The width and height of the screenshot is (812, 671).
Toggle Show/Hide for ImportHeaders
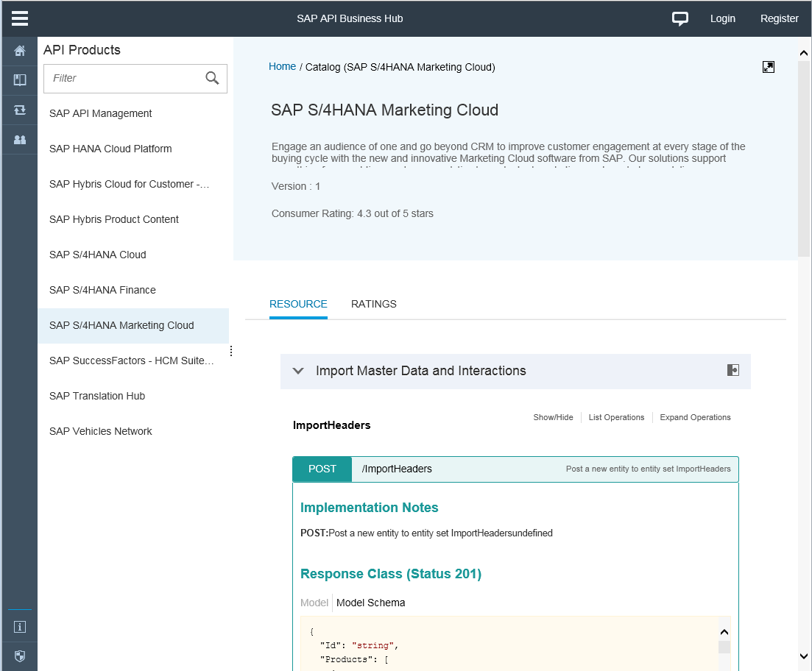553,417
